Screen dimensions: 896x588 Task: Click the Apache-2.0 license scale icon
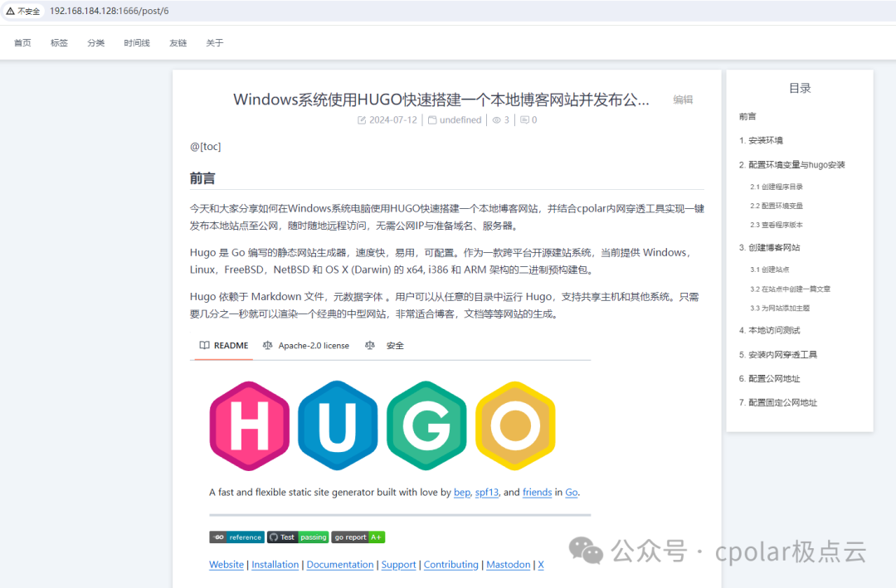point(267,346)
